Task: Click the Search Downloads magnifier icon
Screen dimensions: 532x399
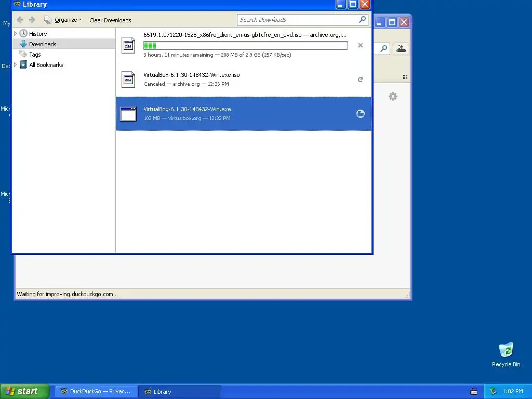Action: (x=362, y=20)
